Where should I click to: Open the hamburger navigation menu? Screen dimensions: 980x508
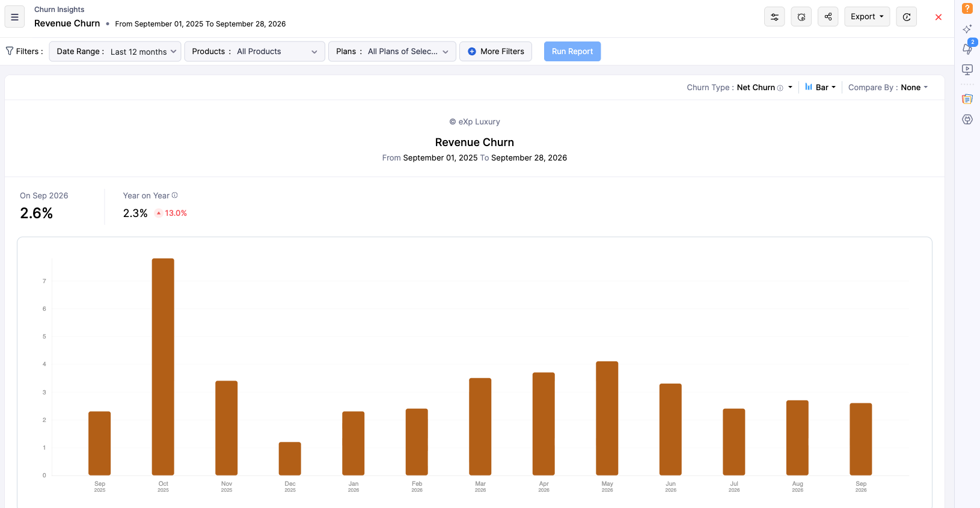coord(14,17)
